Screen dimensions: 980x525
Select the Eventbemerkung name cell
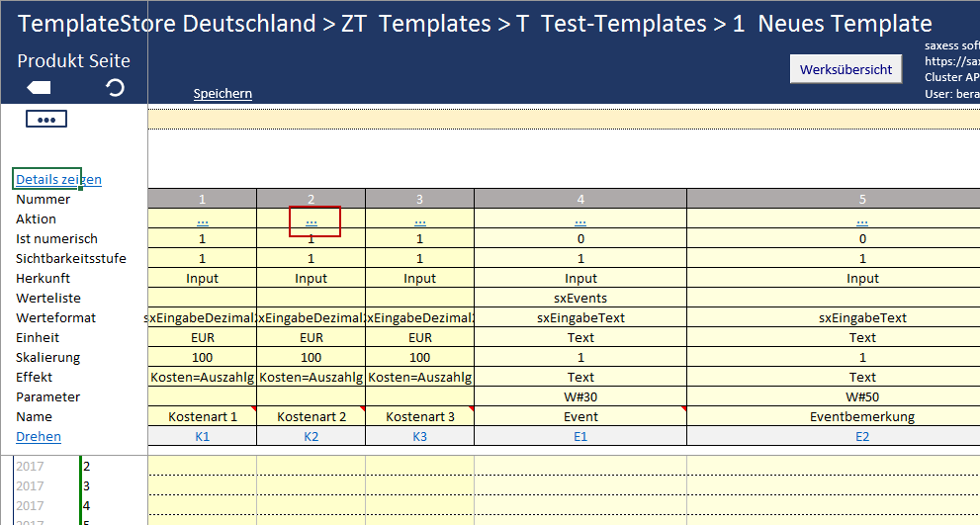(x=862, y=416)
